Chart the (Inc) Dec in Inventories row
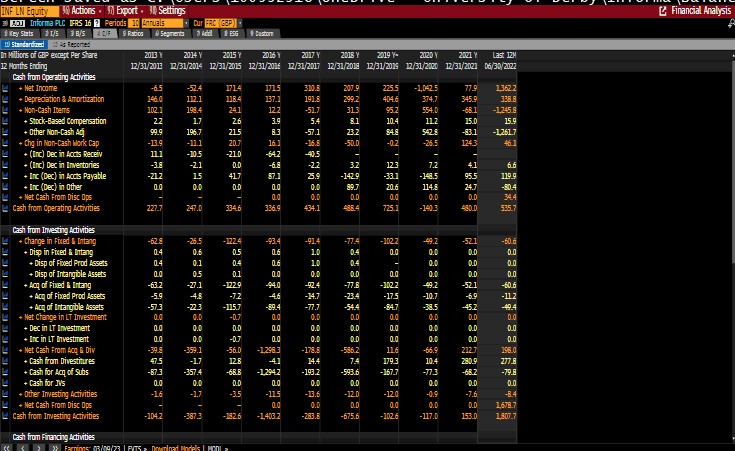This screenshot has width=735, height=451. (5, 165)
